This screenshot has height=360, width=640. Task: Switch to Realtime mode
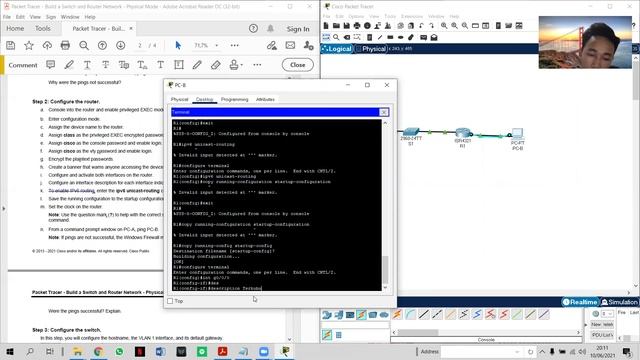point(580,302)
